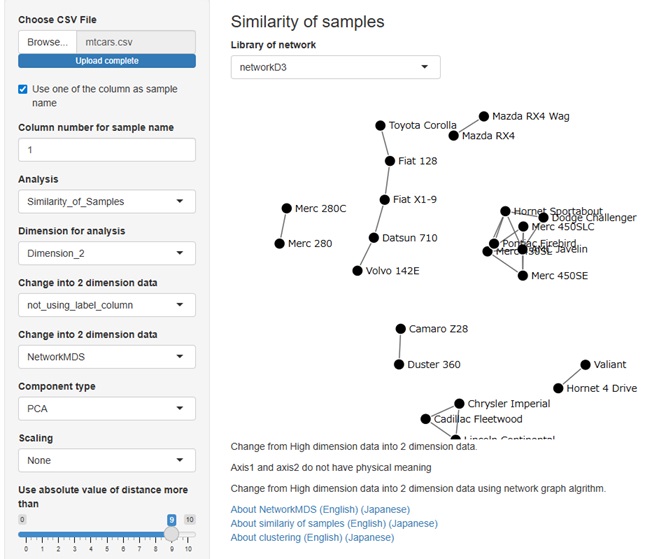
Task: Select the Duster 360 node dot
Action: 399,365
